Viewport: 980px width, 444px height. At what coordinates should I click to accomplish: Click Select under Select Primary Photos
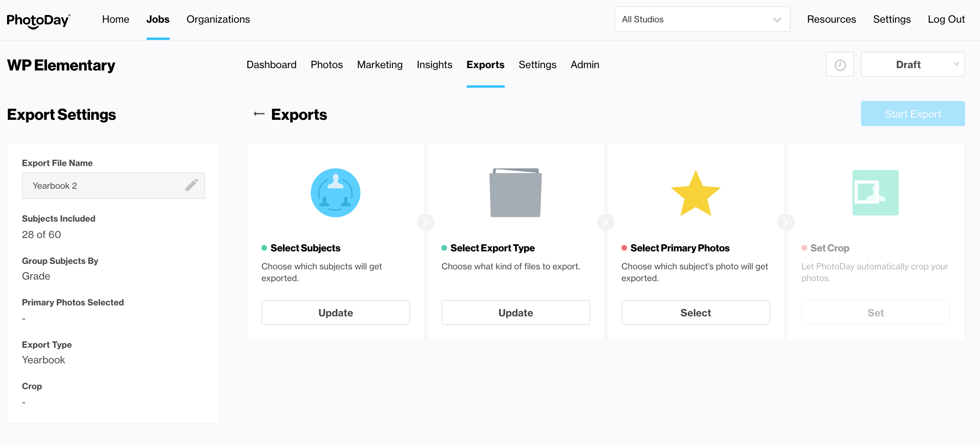695,312
